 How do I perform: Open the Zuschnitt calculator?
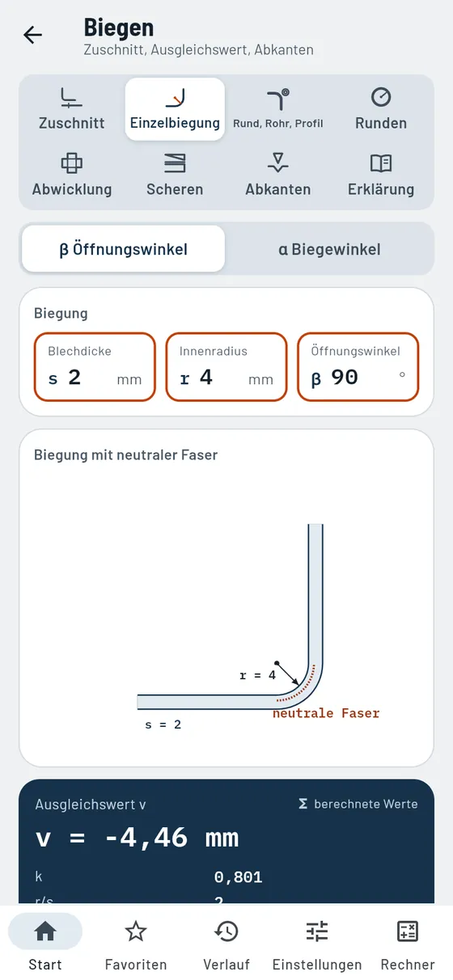pyautogui.click(x=72, y=109)
